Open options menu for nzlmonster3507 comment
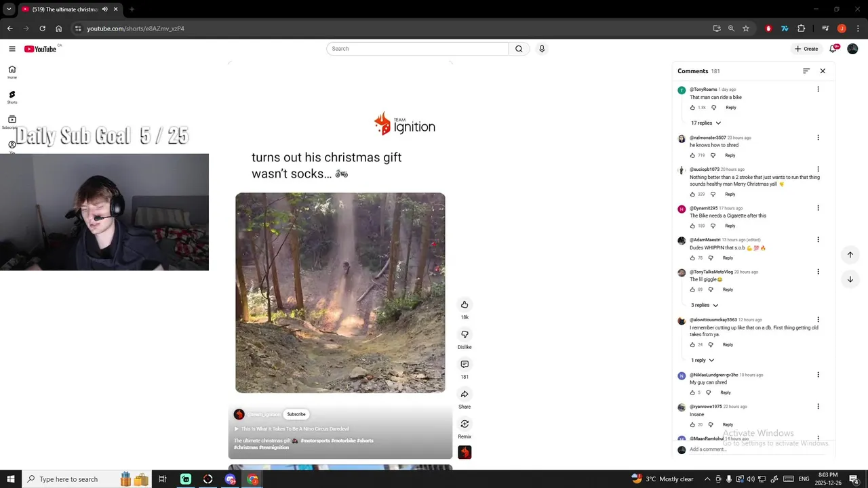 818,138
